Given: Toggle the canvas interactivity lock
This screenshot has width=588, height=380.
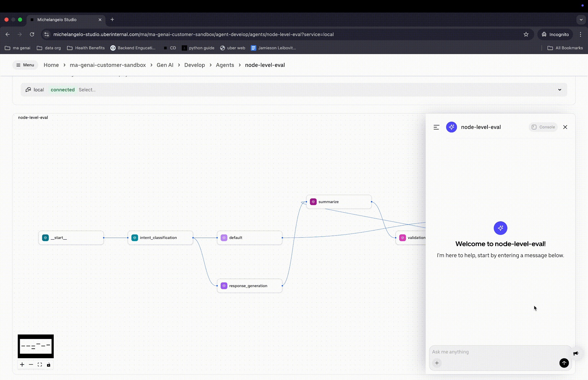Looking at the screenshot, I should (49, 365).
